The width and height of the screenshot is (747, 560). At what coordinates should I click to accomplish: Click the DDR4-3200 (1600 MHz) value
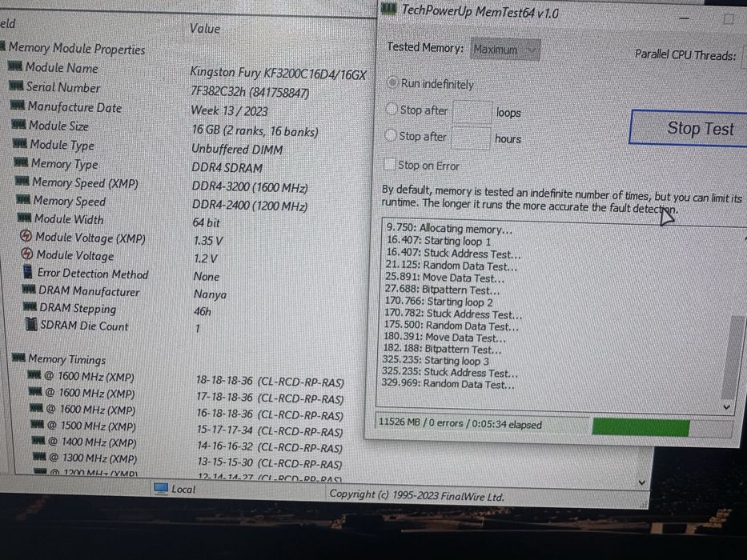coord(250,187)
